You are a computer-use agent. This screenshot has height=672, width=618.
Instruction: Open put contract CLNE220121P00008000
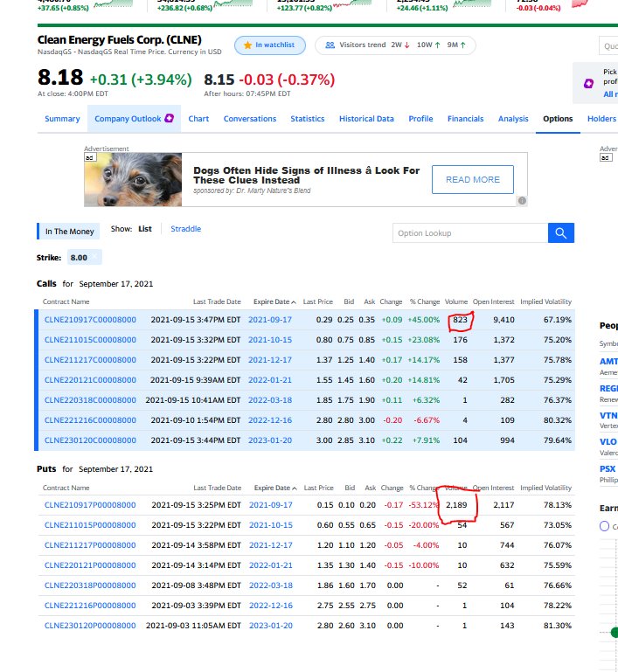coord(90,565)
